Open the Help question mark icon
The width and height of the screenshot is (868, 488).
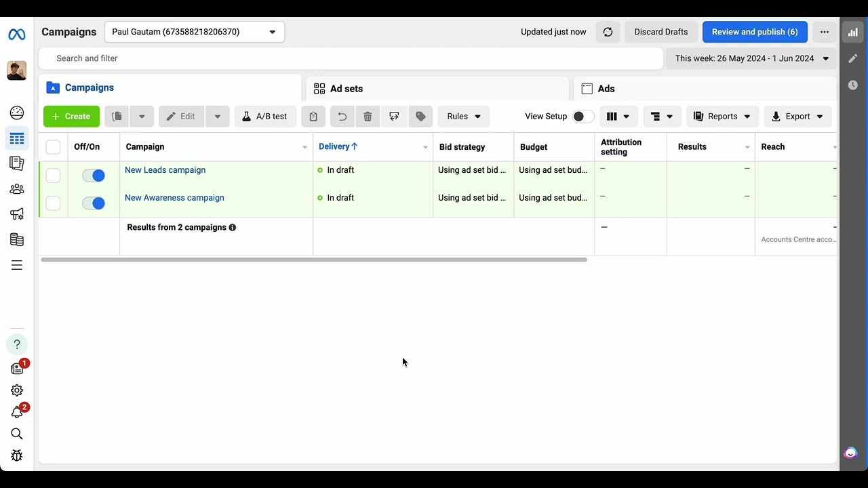(x=17, y=344)
